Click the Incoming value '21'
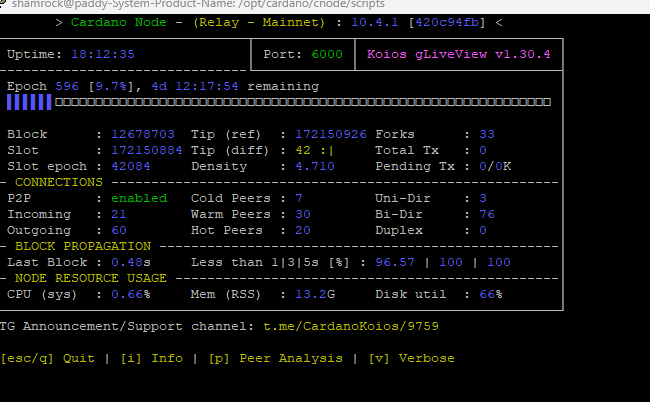This screenshot has width=650, height=402. tap(119, 214)
